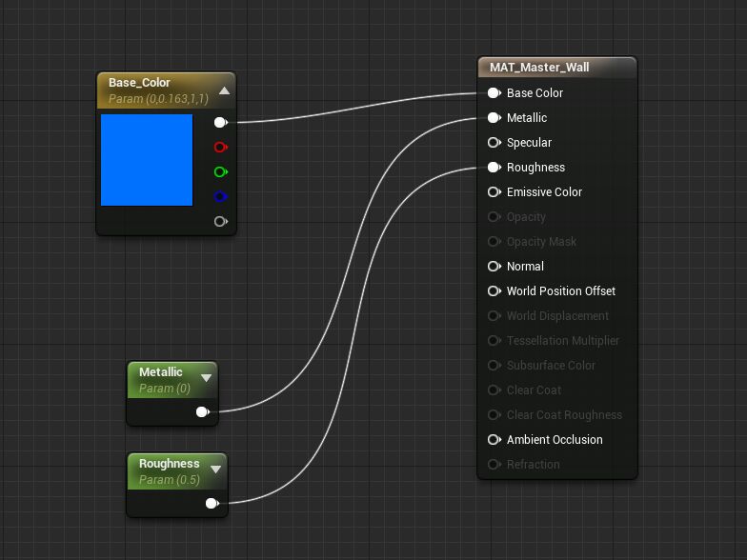Click the Roughness param node output pin

(x=212, y=503)
